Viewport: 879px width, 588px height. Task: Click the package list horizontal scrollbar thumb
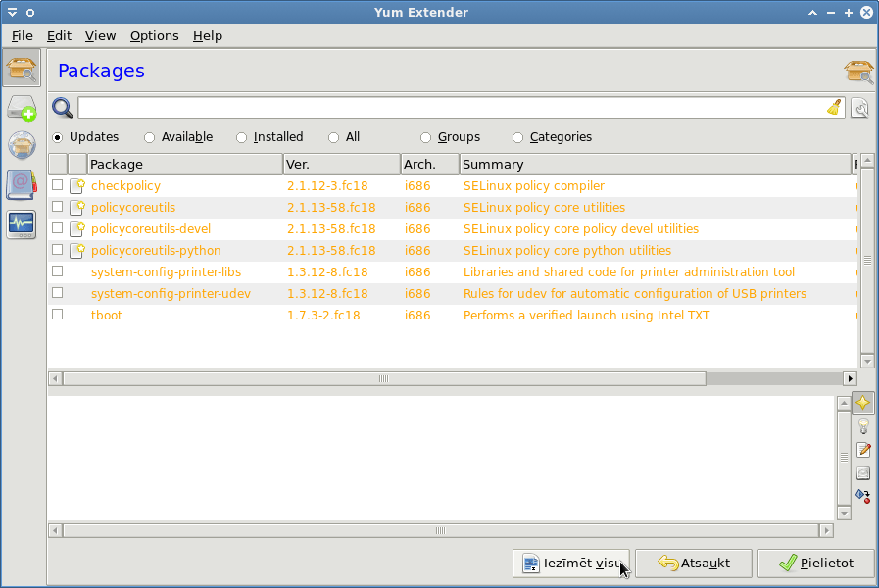(x=384, y=379)
